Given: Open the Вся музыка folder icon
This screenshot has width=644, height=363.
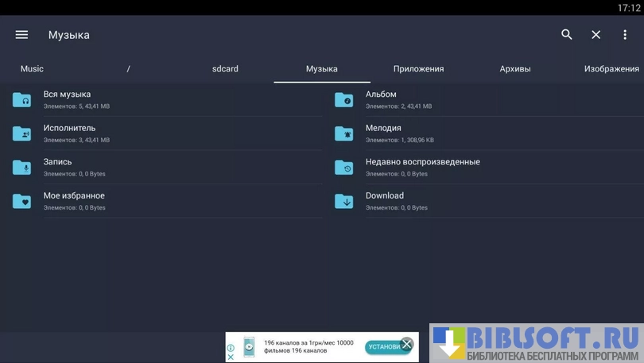Looking at the screenshot, I should point(22,100).
